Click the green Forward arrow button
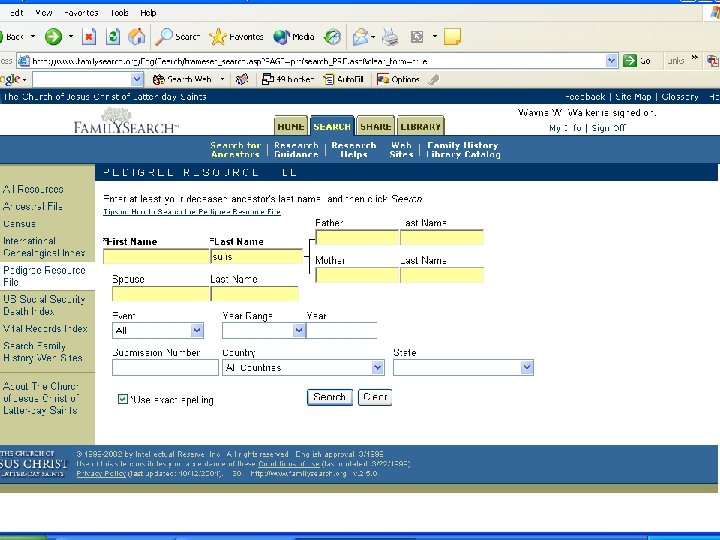 point(52,37)
